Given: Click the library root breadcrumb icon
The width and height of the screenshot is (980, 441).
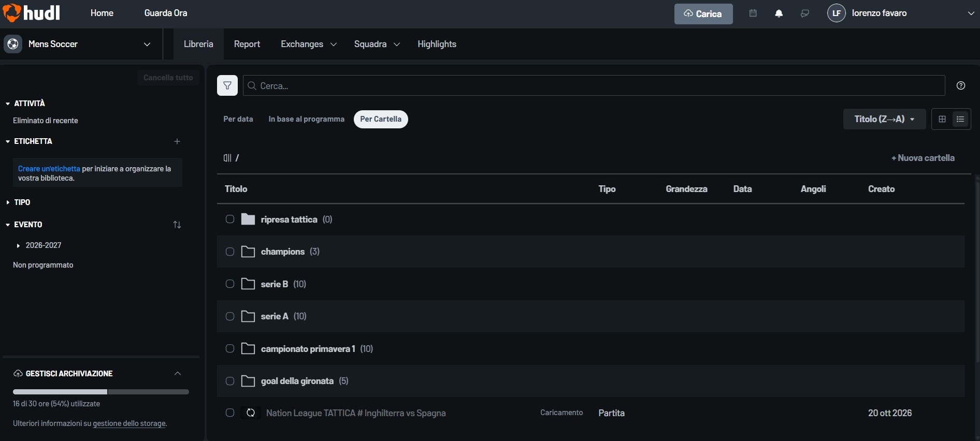Looking at the screenshot, I should point(227,158).
